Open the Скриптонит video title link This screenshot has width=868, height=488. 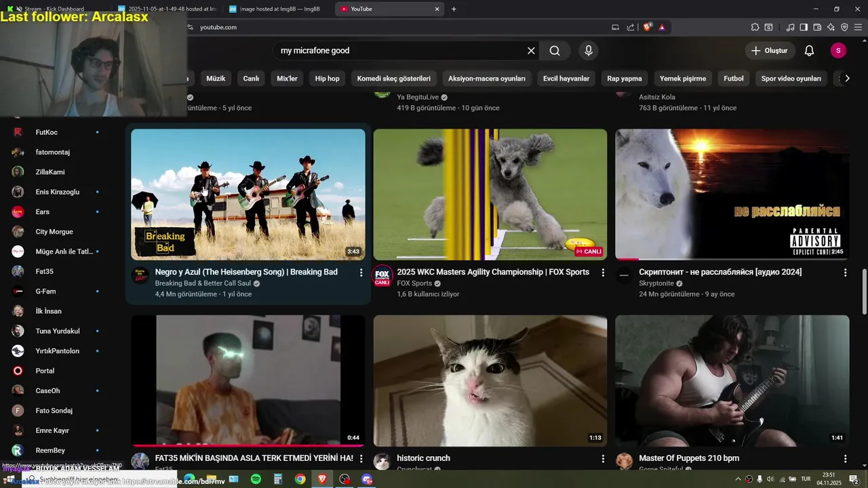click(x=720, y=272)
